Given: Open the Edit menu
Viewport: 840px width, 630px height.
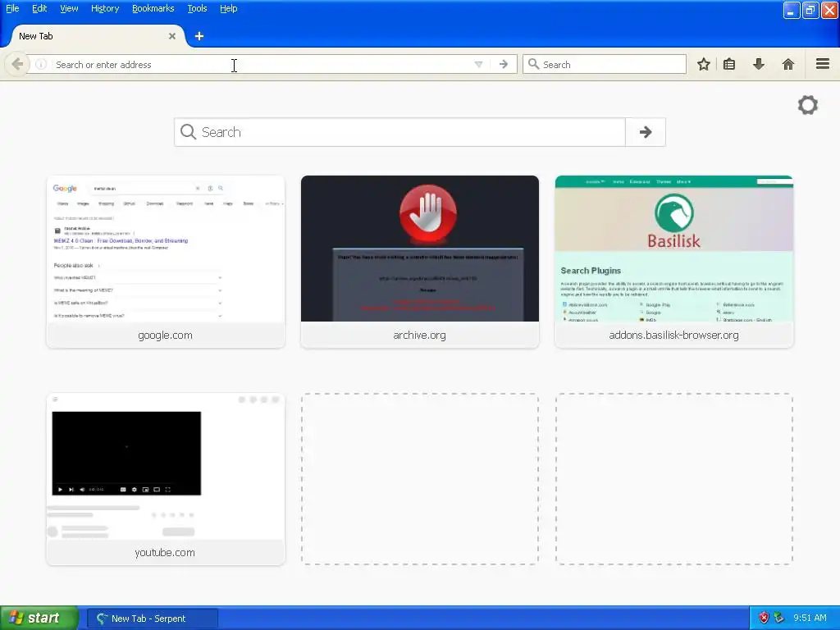Looking at the screenshot, I should click(39, 8).
